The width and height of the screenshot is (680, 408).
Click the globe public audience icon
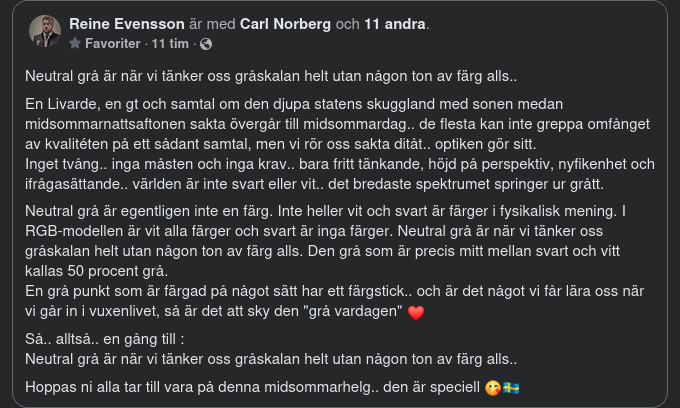pyautogui.click(x=206, y=44)
